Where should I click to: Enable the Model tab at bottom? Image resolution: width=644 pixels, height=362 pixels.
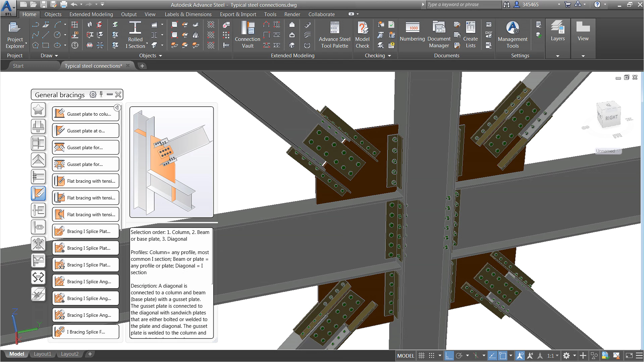click(x=16, y=354)
